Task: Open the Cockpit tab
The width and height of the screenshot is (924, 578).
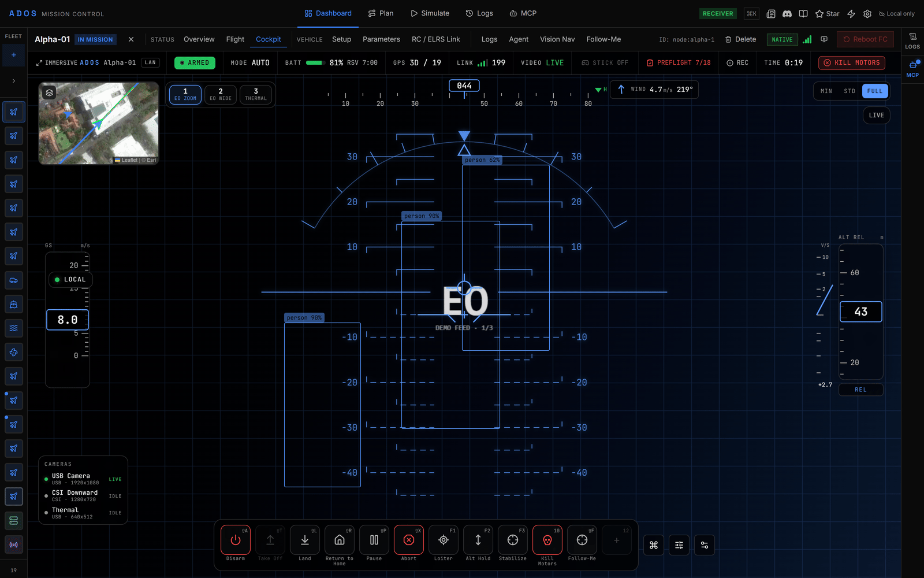Action: point(268,39)
